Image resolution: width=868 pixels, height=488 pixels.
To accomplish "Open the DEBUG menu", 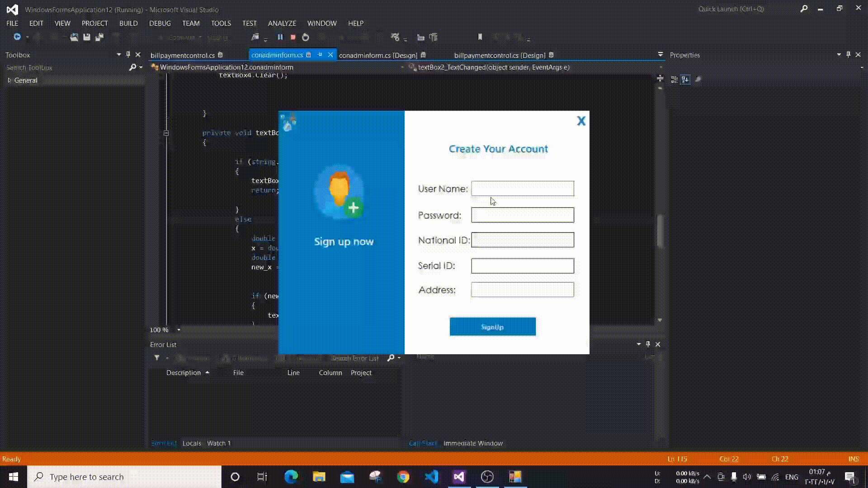I will [160, 23].
